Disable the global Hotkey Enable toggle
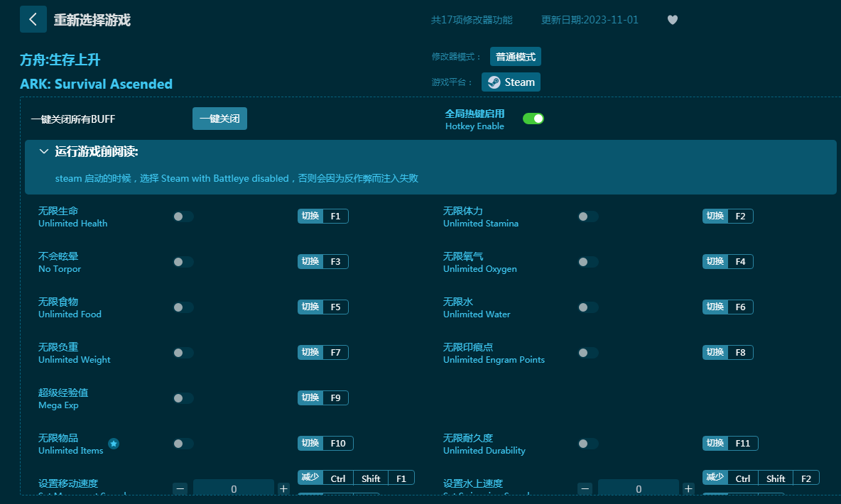This screenshot has width=841, height=504. tap(533, 119)
